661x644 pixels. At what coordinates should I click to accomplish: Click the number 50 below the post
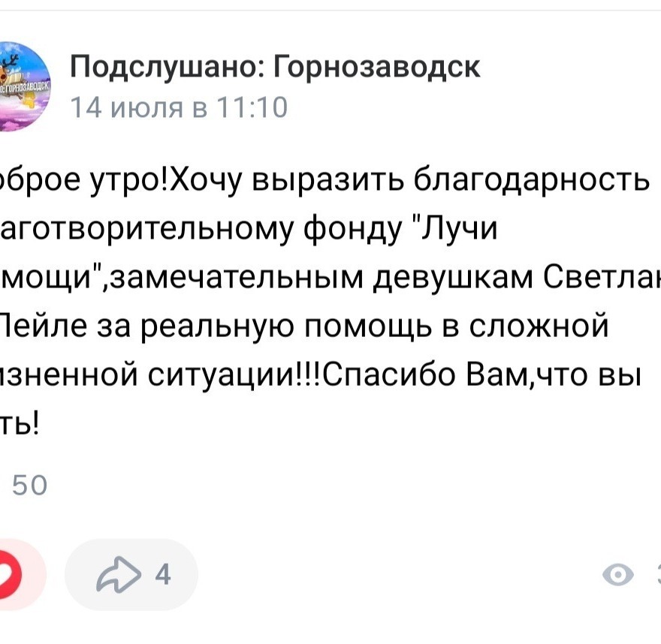tap(30, 487)
